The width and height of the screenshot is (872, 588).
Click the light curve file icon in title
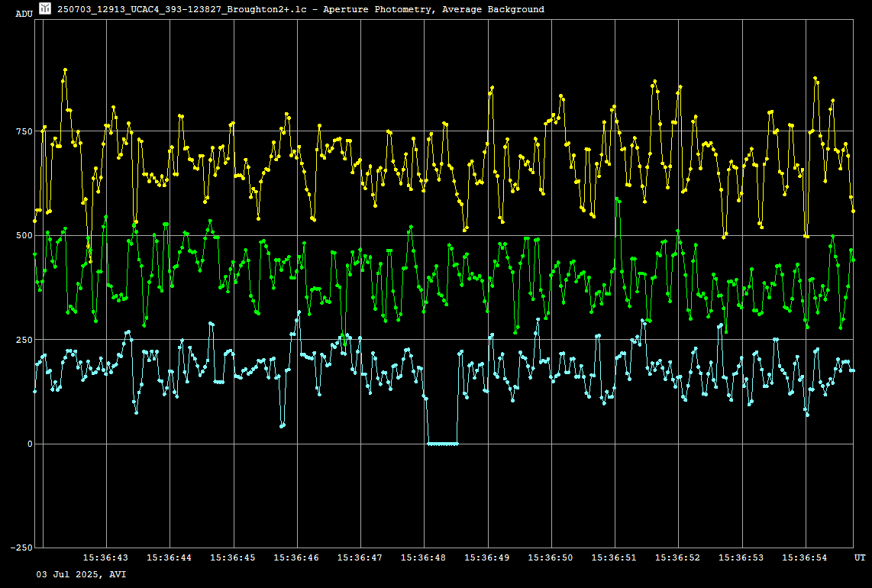(x=45, y=8)
